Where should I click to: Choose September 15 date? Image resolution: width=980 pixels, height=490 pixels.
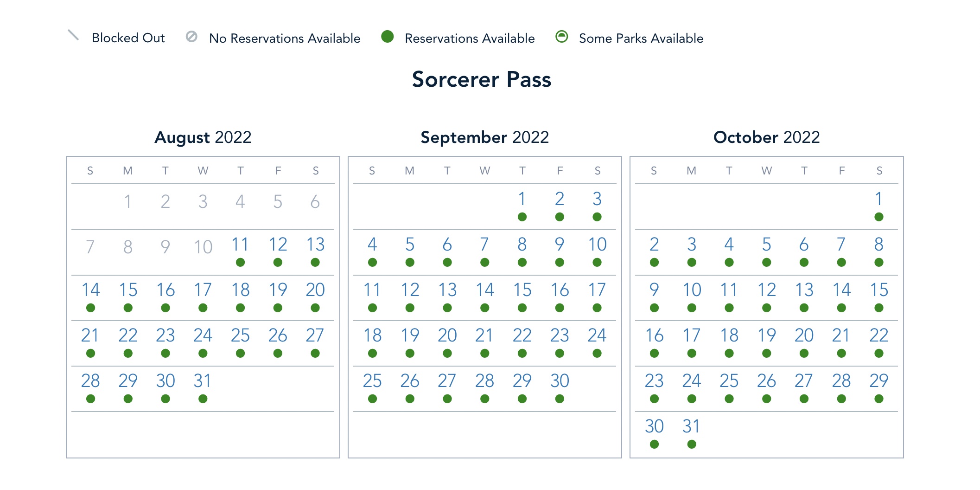pyautogui.click(x=522, y=290)
